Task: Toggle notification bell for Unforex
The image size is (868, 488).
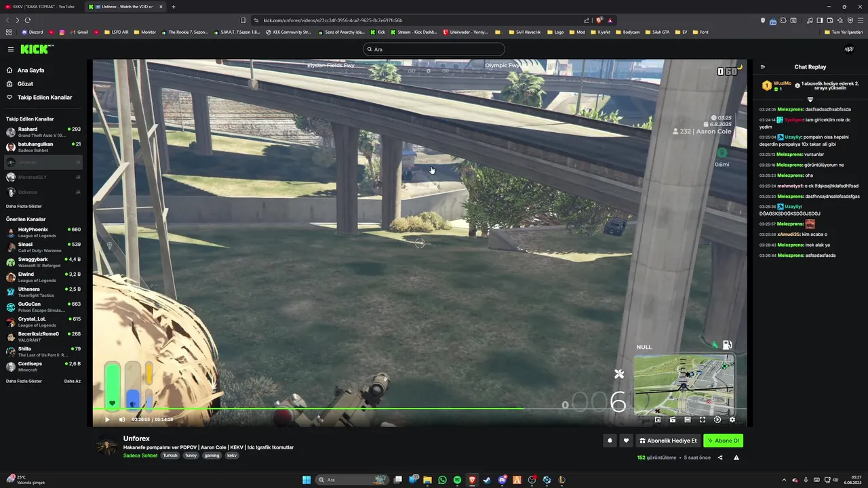Action: pyautogui.click(x=610, y=441)
